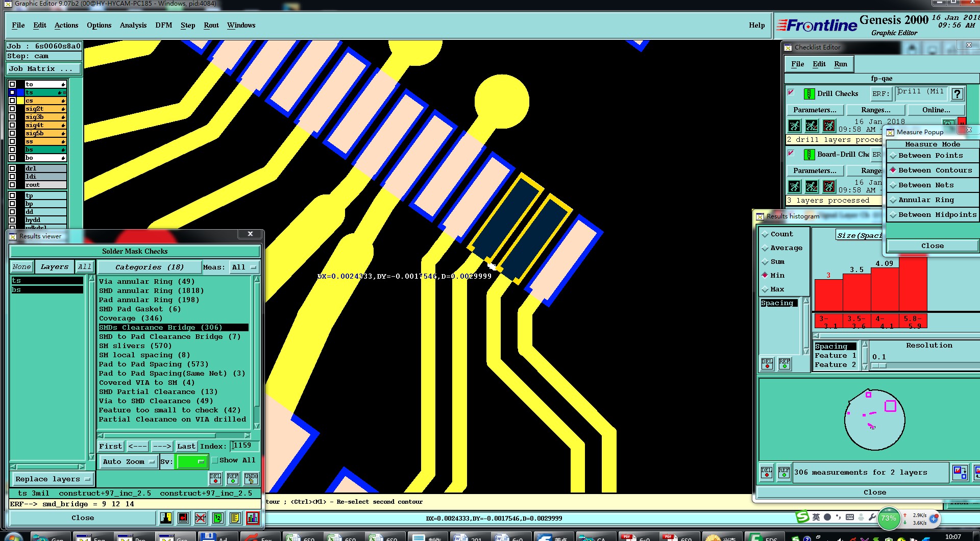
Task: Click third run icon for Board-Drill Checks
Action: tap(829, 186)
